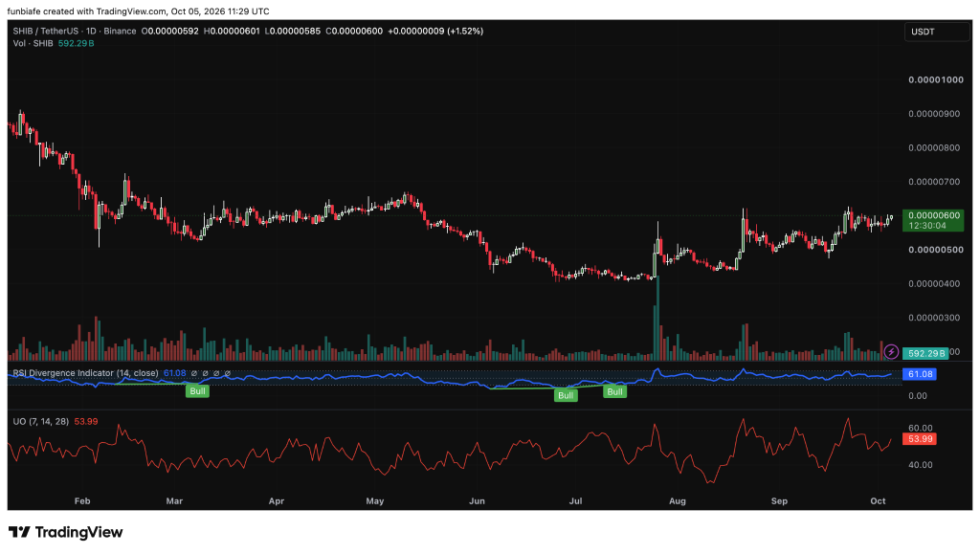Click the Jun label on time axis
The width and height of the screenshot is (980, 554).
pos(477,501)
